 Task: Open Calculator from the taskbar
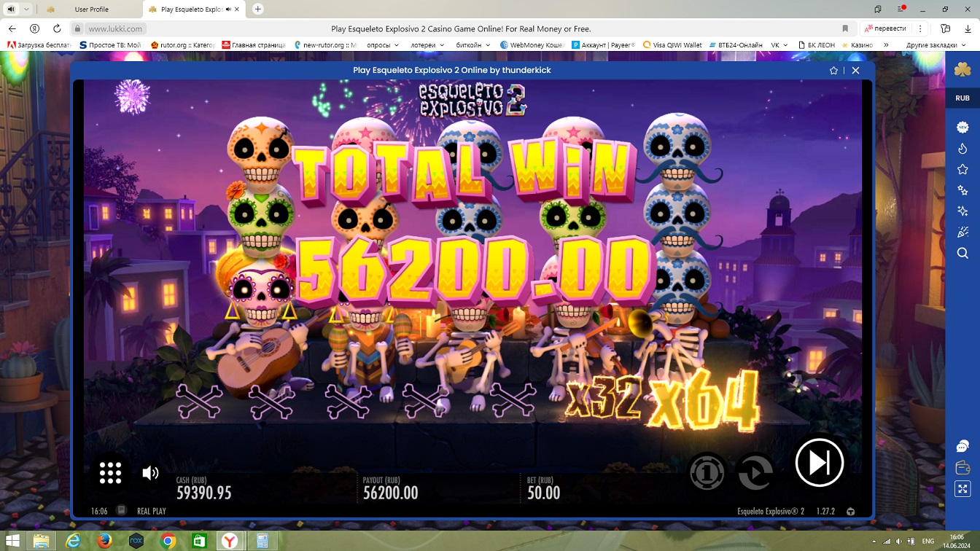[261, 541]
